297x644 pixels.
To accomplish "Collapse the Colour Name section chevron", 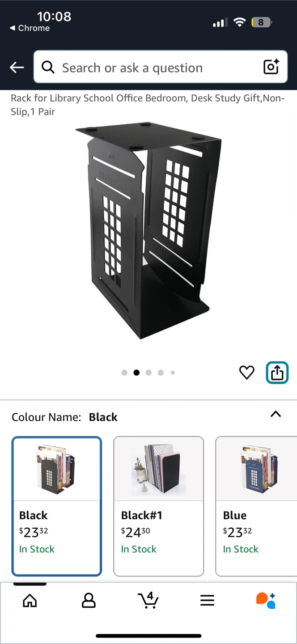I will point(276,414).
